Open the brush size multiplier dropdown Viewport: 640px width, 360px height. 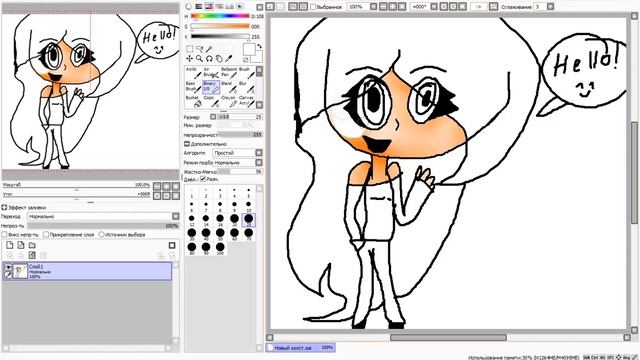(x=213, y=117)
